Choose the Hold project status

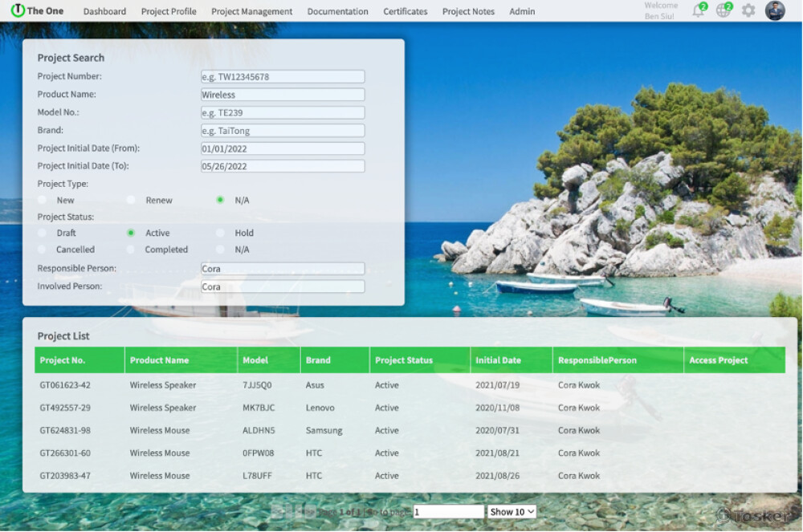[220, 233]
